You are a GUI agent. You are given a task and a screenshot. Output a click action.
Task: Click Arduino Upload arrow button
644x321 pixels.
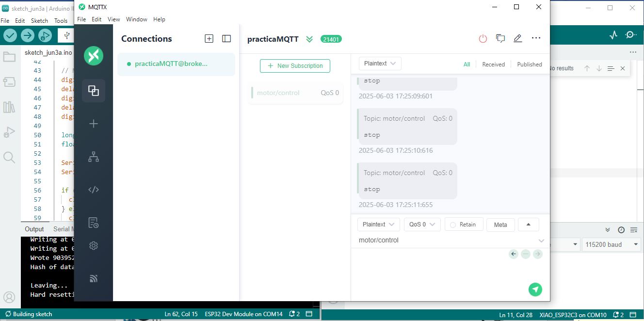[x=28, y=35]
